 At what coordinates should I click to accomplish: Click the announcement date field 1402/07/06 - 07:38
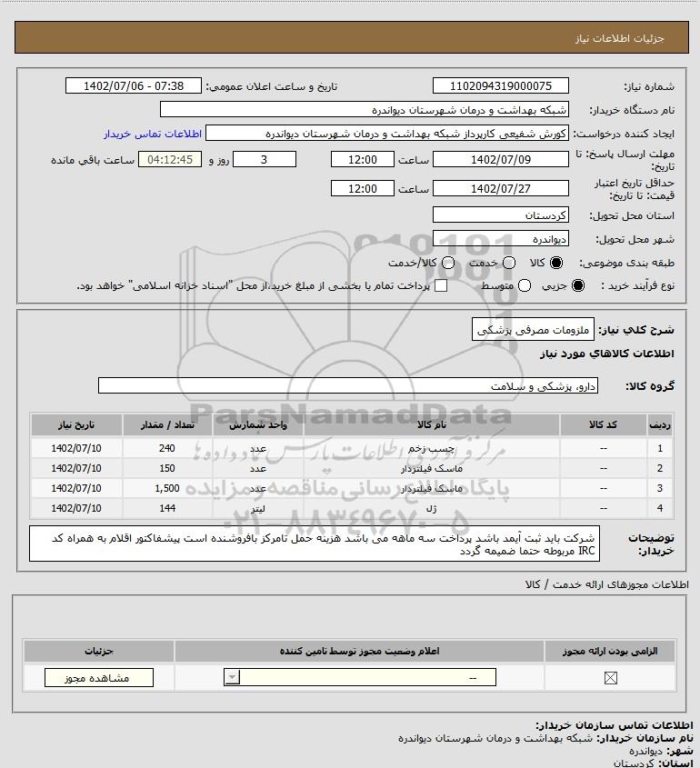tap(134, 85)
